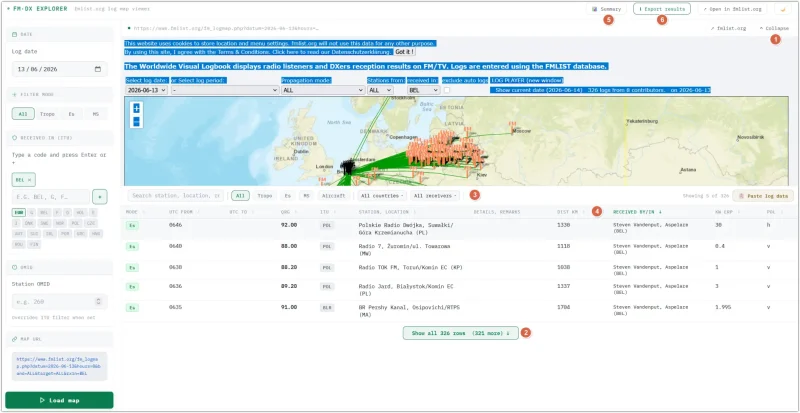Click the Load map button

59,400
